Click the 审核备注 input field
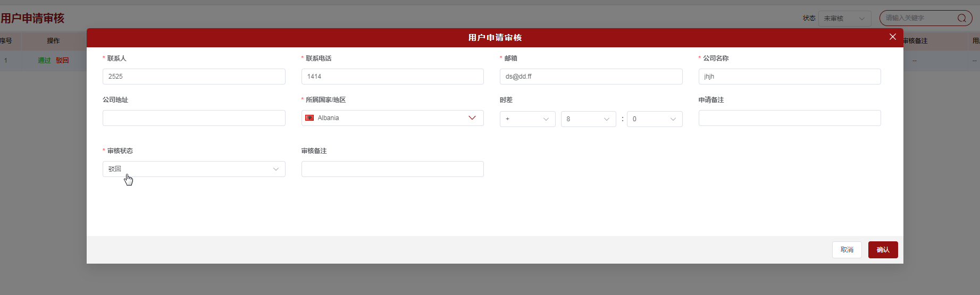 392,169
